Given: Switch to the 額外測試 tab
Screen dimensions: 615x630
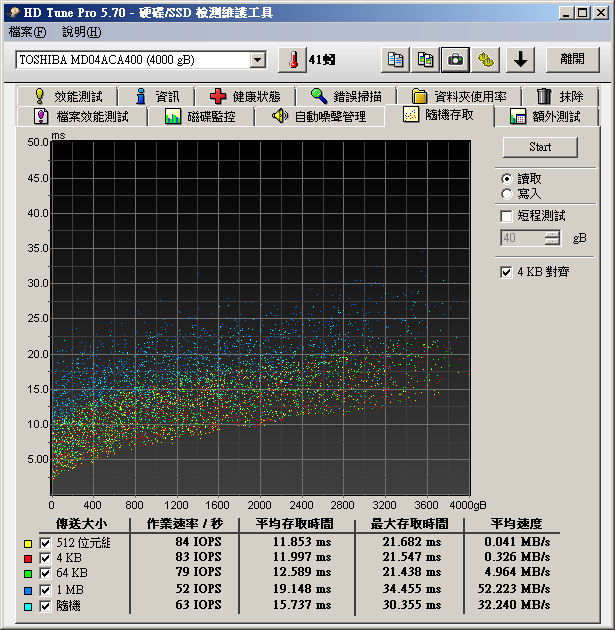Looking at the screenshot, I should tap(546, 117).
